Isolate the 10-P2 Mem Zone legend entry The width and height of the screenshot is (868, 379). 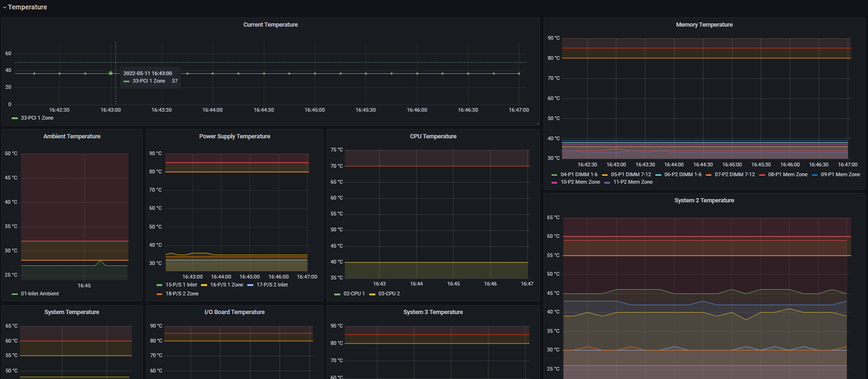point(580,182)
